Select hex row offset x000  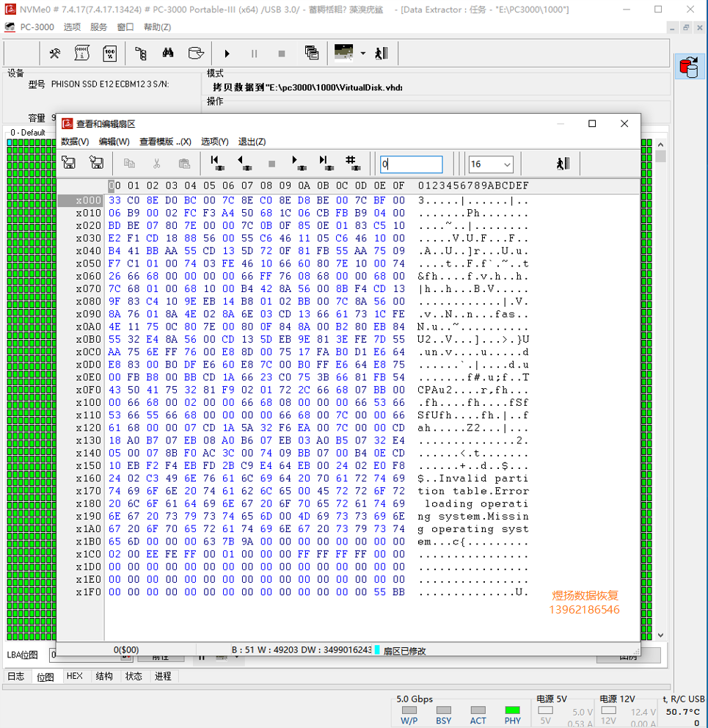pos(88,200)
